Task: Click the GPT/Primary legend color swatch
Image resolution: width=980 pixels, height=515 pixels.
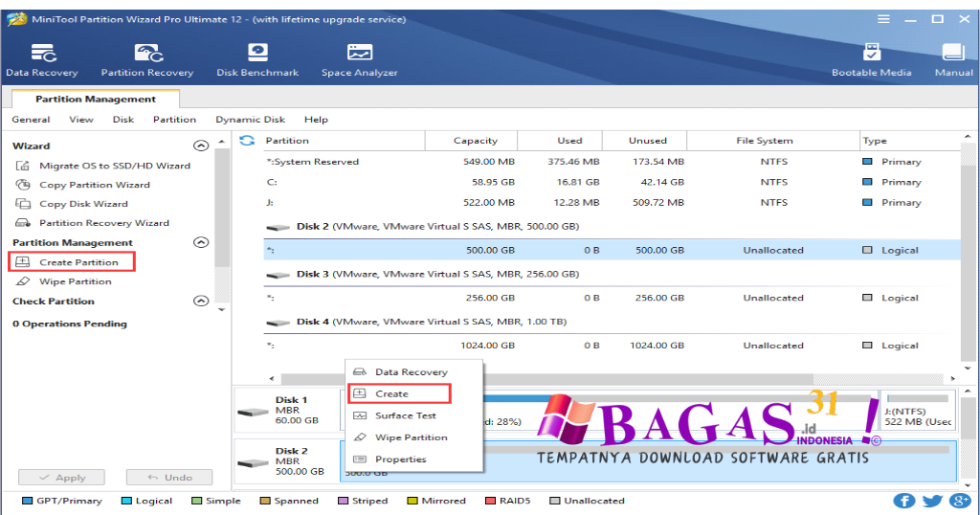Action: point(27,501)
